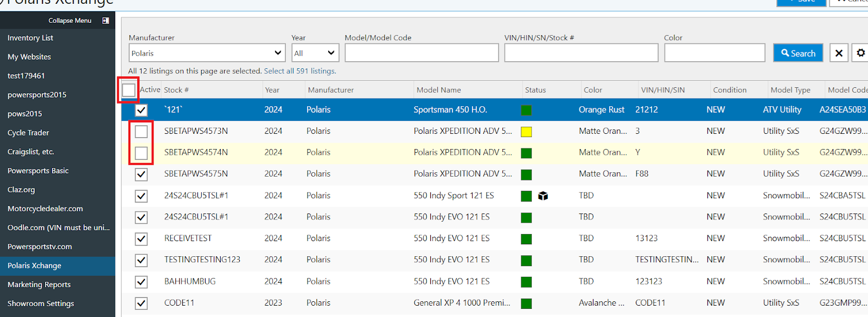Click the ATV Utility model type cell
Viewport: 868px width, 317px height.
[x=782, y=109]
